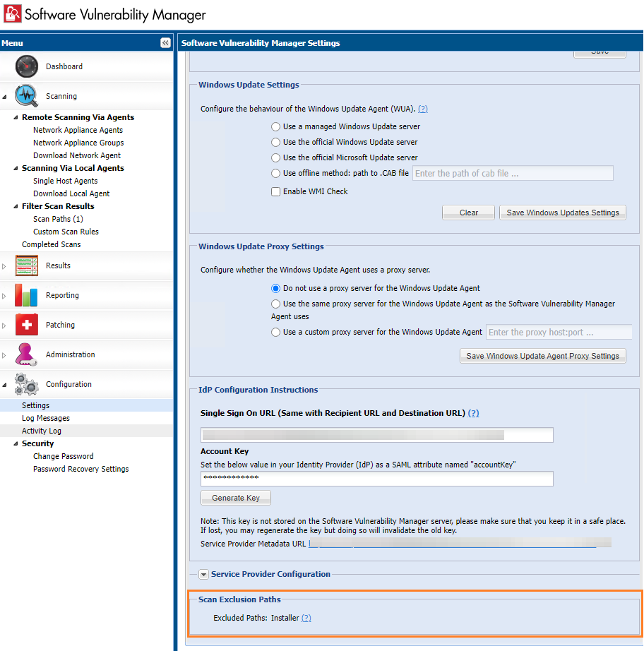The image size is (644, 651).
Task: Open Single Host Agents
Action: coord(65,181)
